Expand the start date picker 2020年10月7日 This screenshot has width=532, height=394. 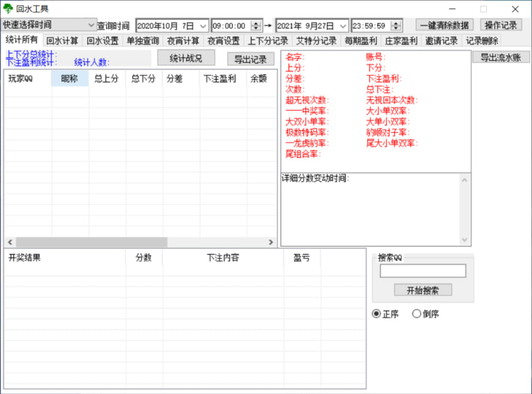point(202,26)
